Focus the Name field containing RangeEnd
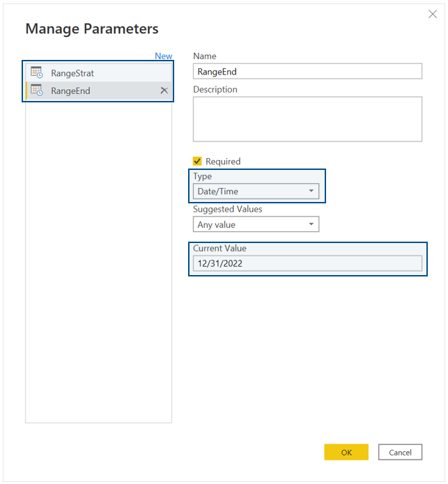Screen dimensions: 448x484 307,71
